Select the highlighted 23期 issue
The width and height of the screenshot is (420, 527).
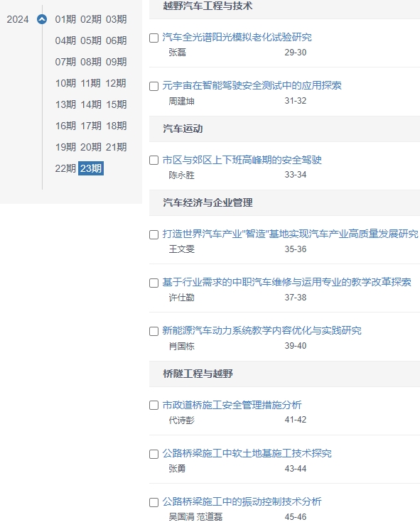pos(91,168)
